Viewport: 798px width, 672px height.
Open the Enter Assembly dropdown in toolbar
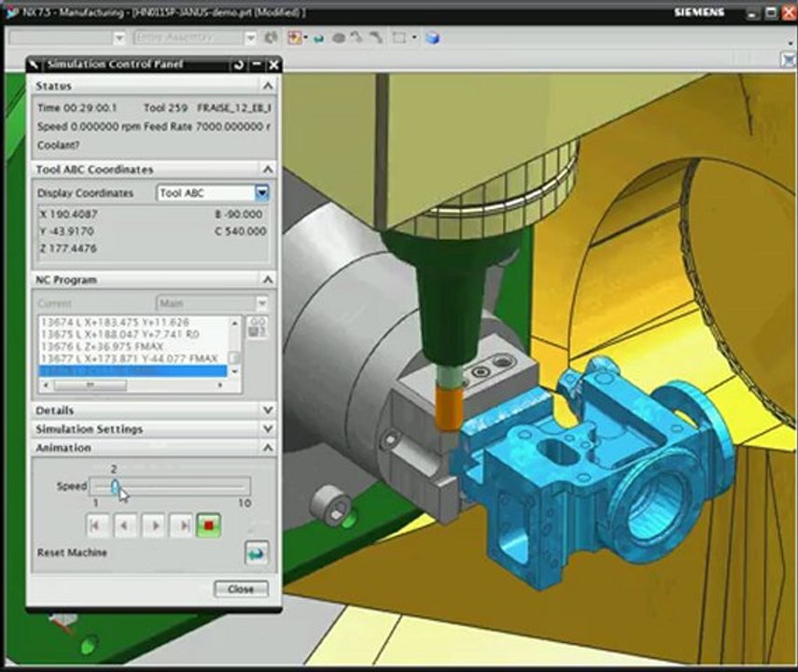[x=250, y=37]
